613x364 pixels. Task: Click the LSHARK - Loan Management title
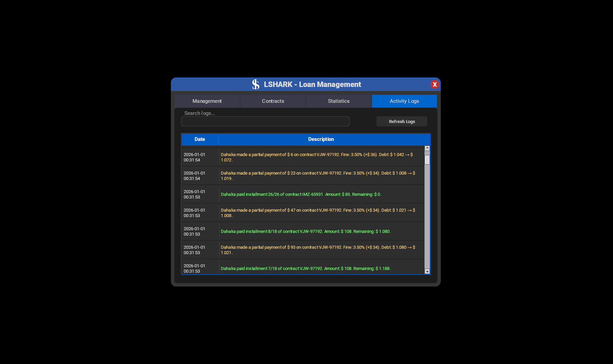[x=312, y=84]
